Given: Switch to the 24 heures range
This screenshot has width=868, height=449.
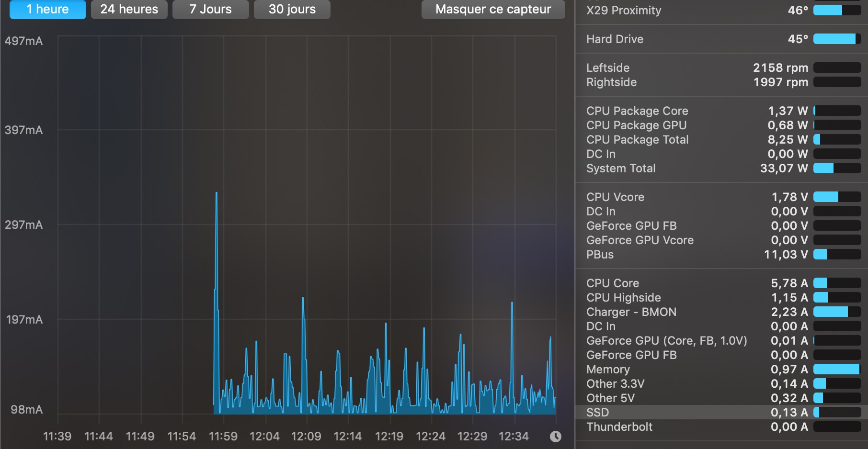Looking at the screenshot, I should pos(129,9).
